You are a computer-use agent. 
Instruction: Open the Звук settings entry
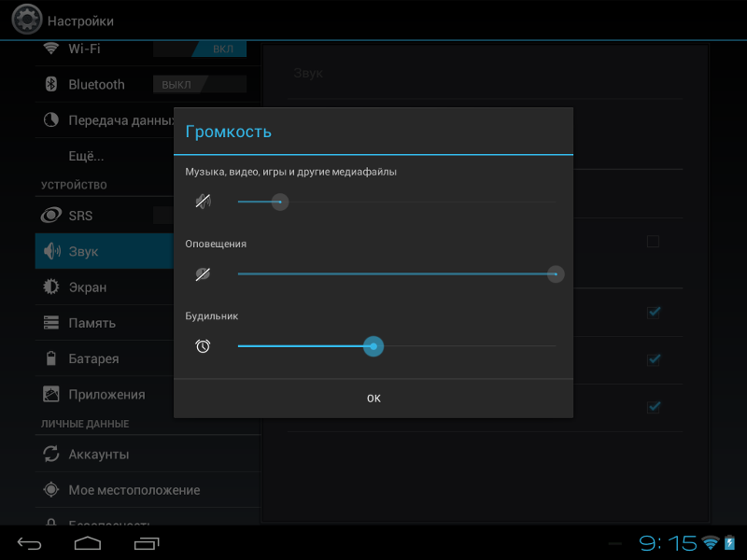(105, 251)
